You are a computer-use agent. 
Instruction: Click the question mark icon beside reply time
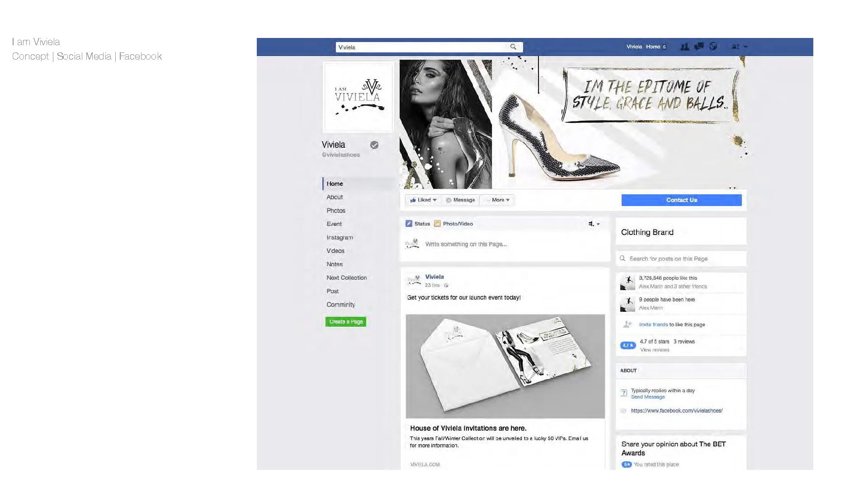pos(624,393)
